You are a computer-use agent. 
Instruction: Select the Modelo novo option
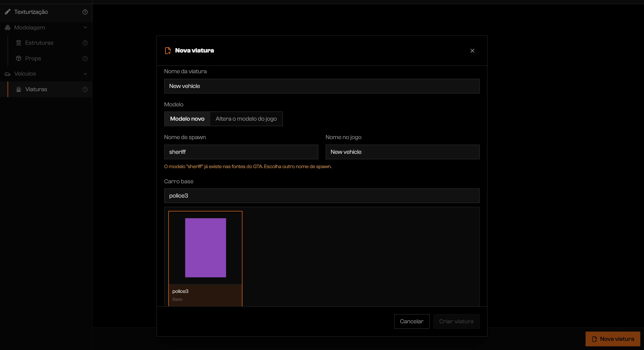click(187, 119)
